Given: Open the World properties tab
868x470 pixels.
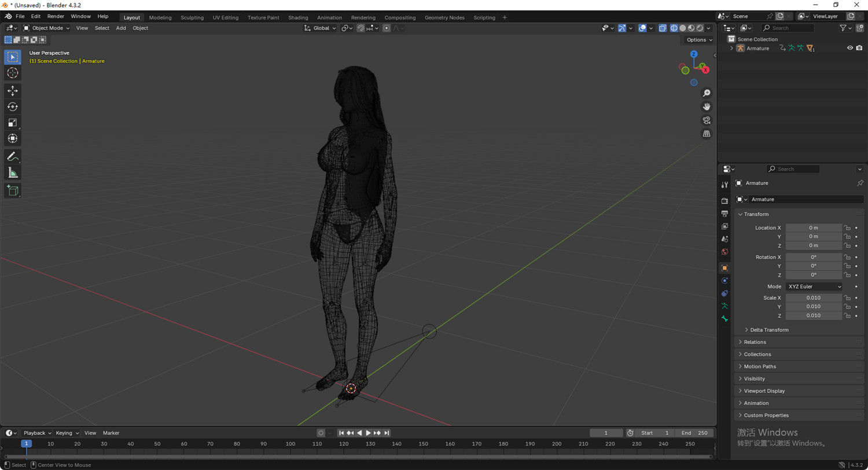Looking at the screenshot, I should 724,252.
